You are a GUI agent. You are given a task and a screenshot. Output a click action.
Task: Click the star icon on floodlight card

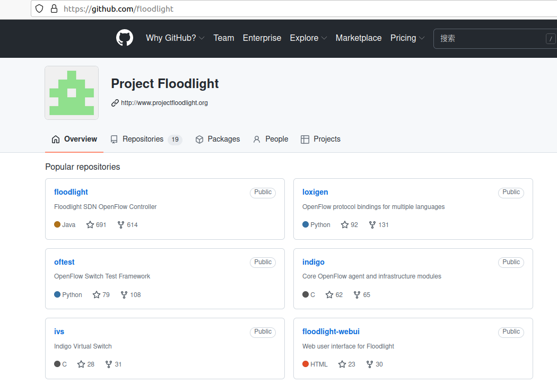(90, 225)
